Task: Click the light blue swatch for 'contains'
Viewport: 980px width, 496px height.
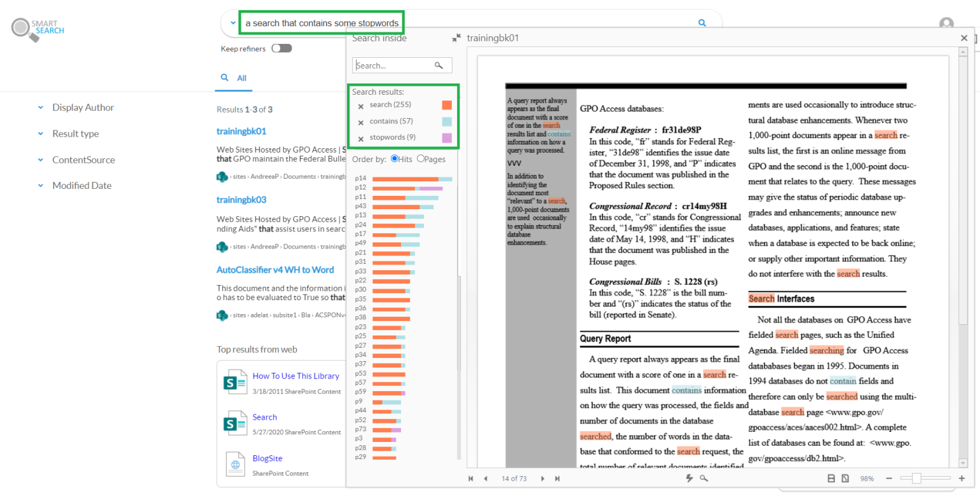Action: click(x=447, y=121)
